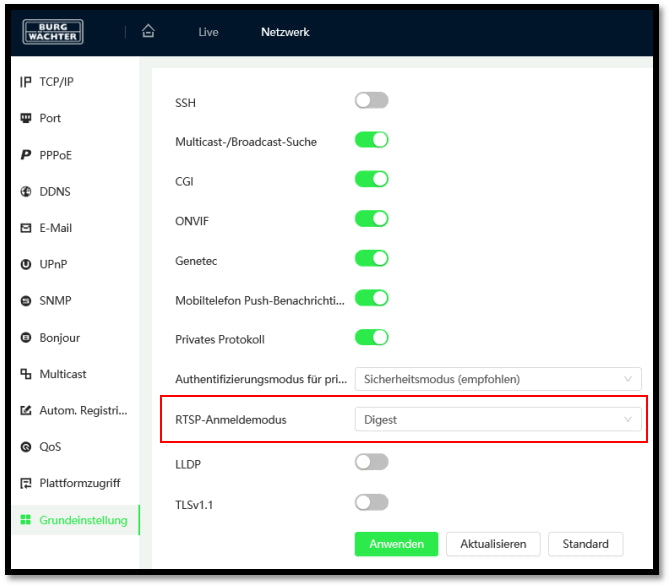Click the Multicast sidebar icon

[26, 374]
